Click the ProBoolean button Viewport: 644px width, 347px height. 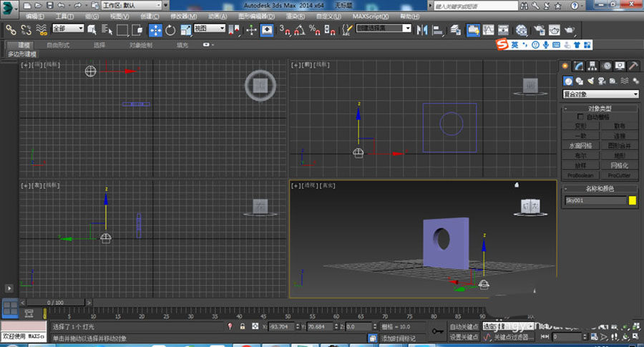tap(580, 175)
